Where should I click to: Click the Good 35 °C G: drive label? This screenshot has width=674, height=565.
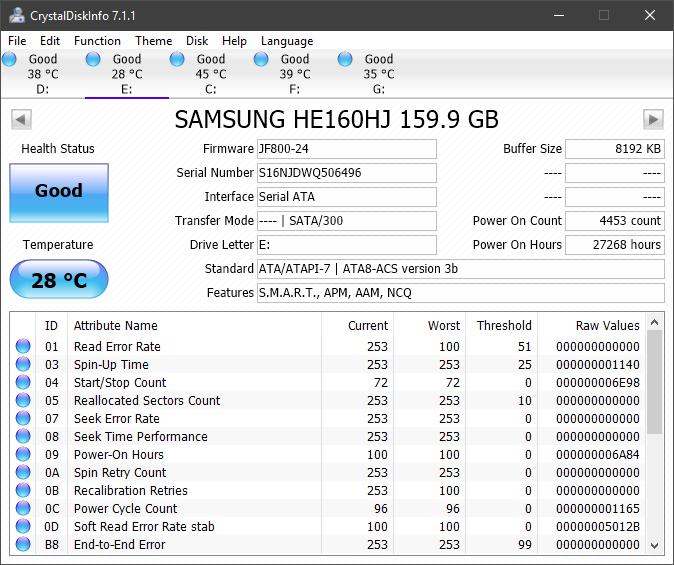click(379, 74)
